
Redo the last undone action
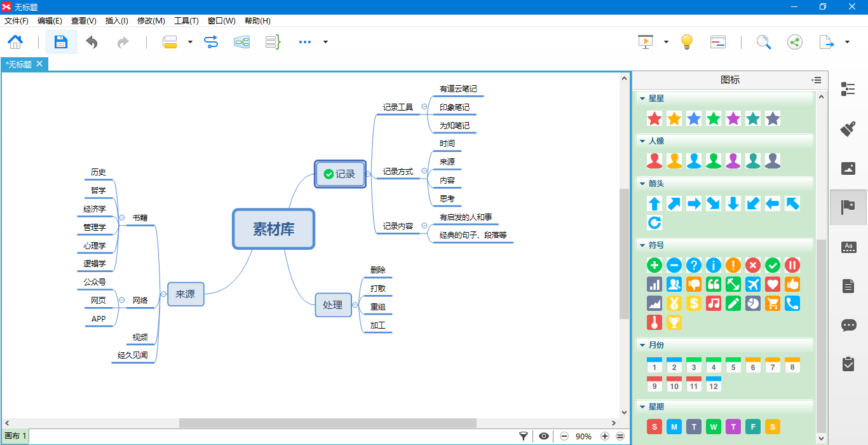[x=123, y=42]
